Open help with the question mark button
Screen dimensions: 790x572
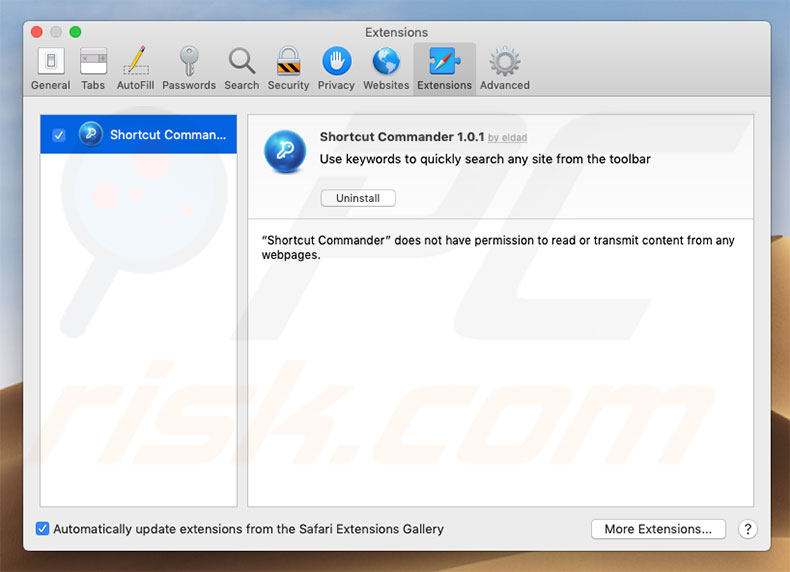click(748, 529)
